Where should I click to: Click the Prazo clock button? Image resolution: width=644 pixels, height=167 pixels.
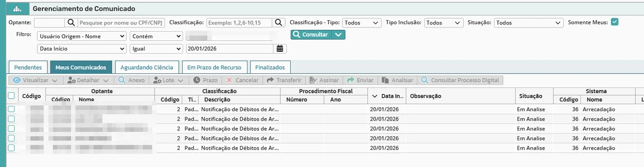click(x=205, y=80)
